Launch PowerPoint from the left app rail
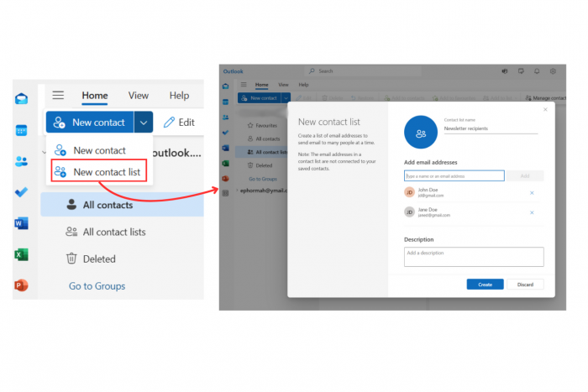Viewport: 588px width, 392px height. point(21,285)
